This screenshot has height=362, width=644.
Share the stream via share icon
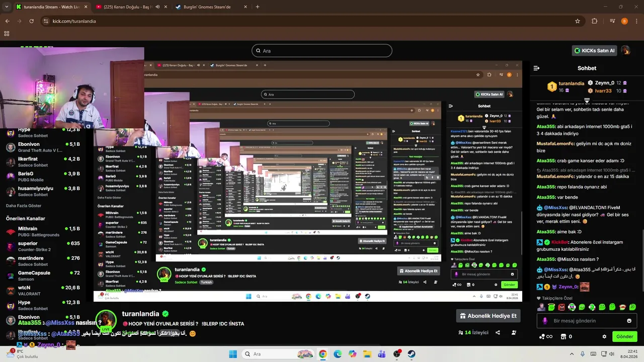pyautogui.click(x=498, y=332)
